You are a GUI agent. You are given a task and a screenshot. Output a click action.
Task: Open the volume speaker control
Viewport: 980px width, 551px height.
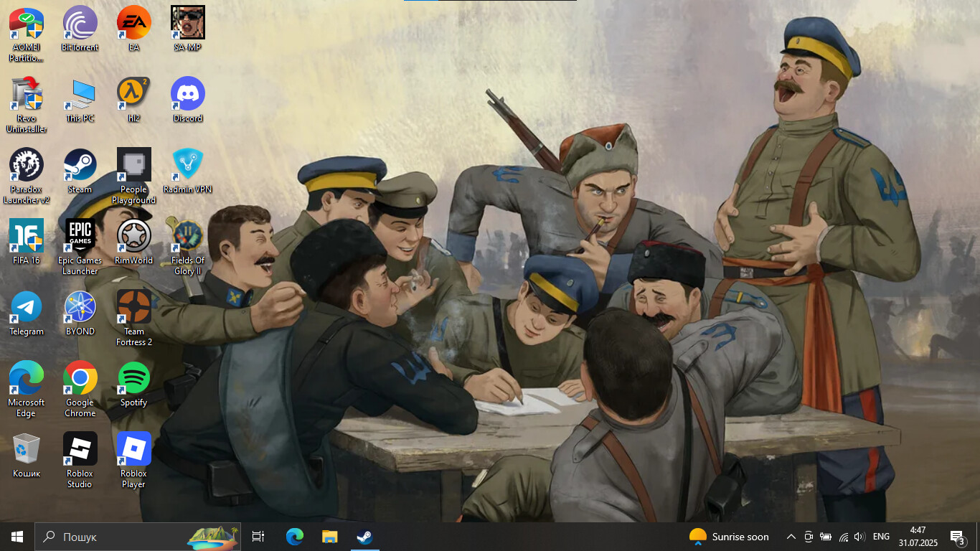pos(859,537)
